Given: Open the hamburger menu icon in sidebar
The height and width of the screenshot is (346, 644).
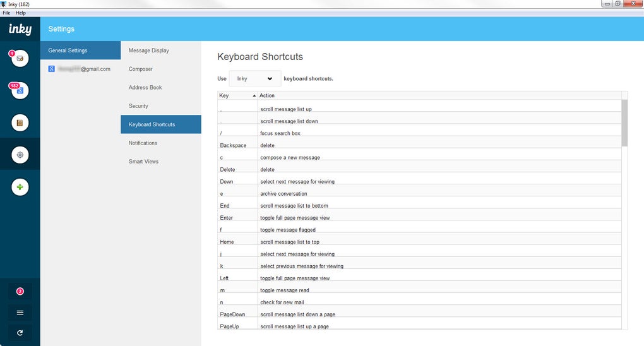Looking at the screenshot, I should (x=20, y=312).
